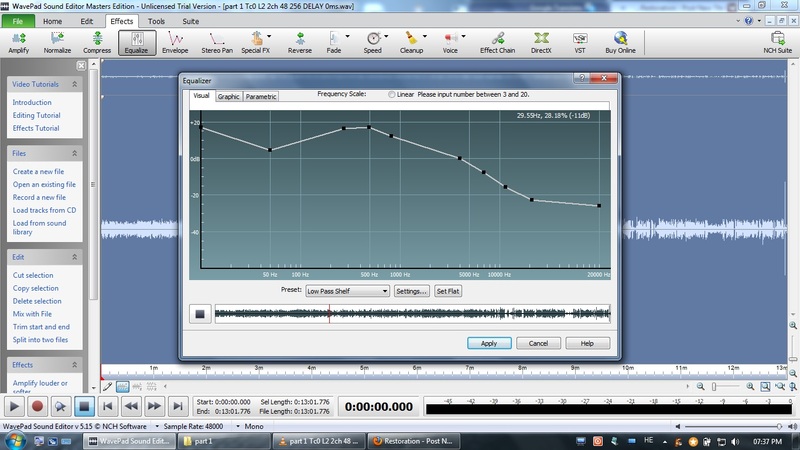Collapse the Effects sidebar section

74,365
